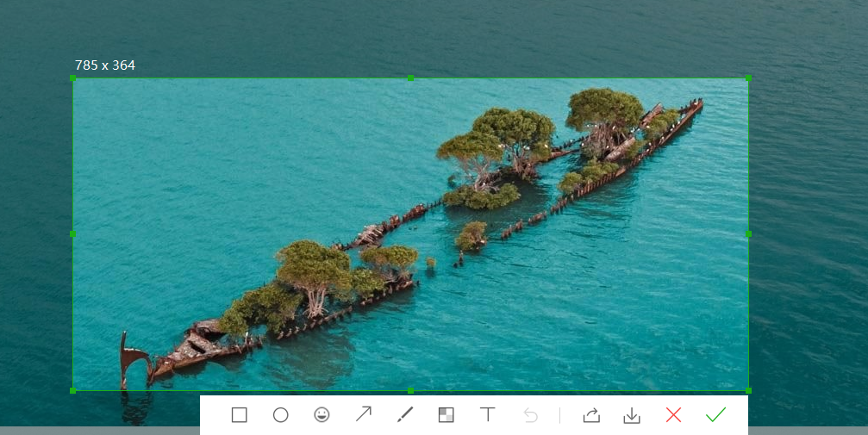Viewport: 868px width, 435px height.
Task: Select the rectangle annotation tool
Action: tap(239, 415)
